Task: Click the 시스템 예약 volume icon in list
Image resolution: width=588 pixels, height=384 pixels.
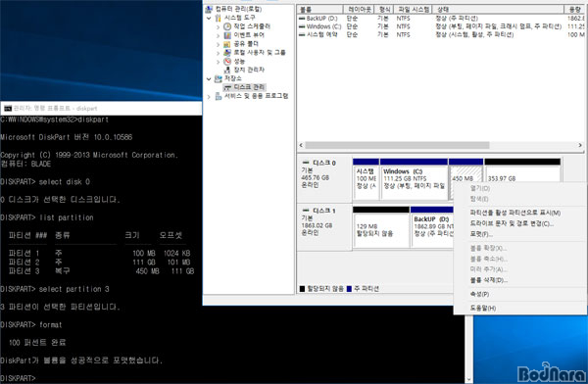Action: [302, 34]
